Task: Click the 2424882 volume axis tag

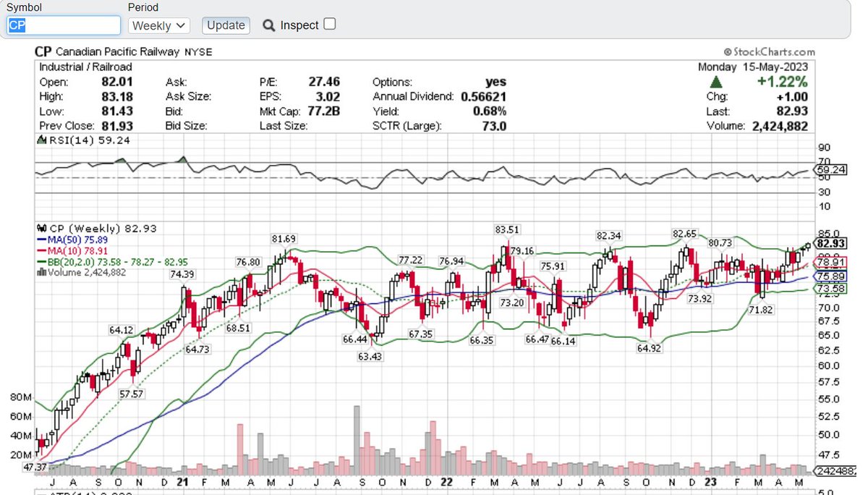Action: click(835, 471)
